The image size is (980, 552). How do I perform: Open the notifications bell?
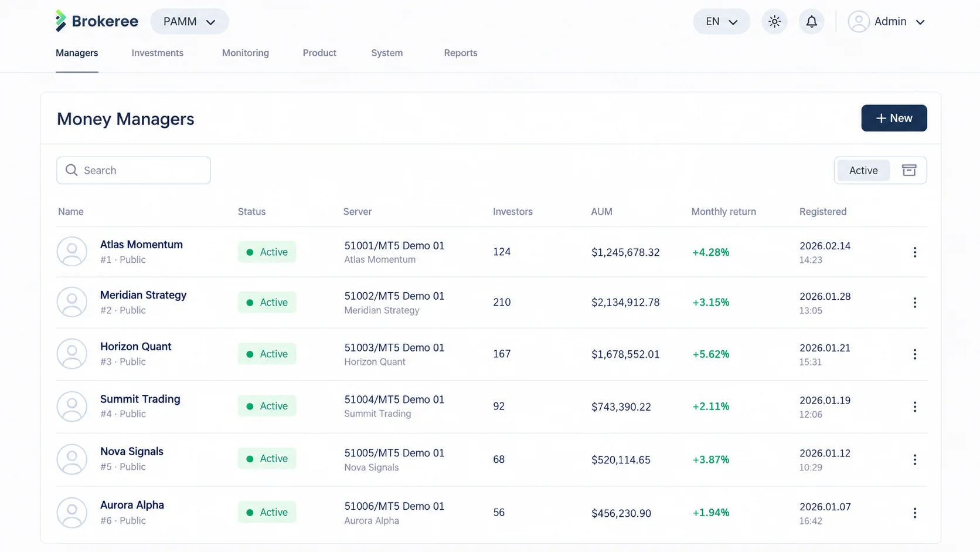click(811, 22)
